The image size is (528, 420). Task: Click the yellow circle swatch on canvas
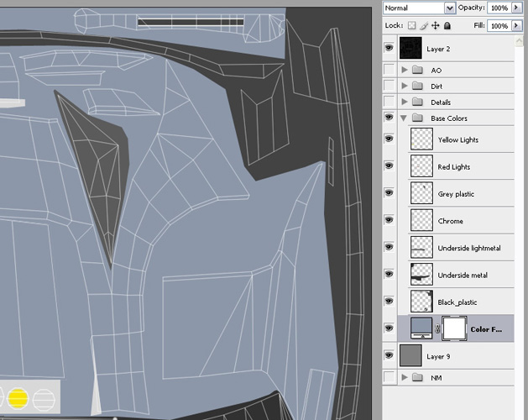point(18,398)
